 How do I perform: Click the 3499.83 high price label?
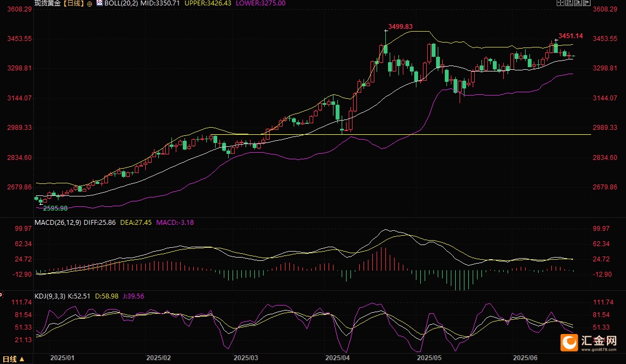pyautogui.click(x=401, y=26)
